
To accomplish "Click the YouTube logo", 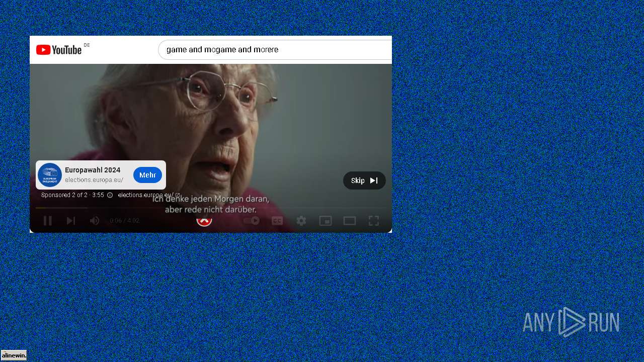I will pyautogui.click(x=59, y=50).
